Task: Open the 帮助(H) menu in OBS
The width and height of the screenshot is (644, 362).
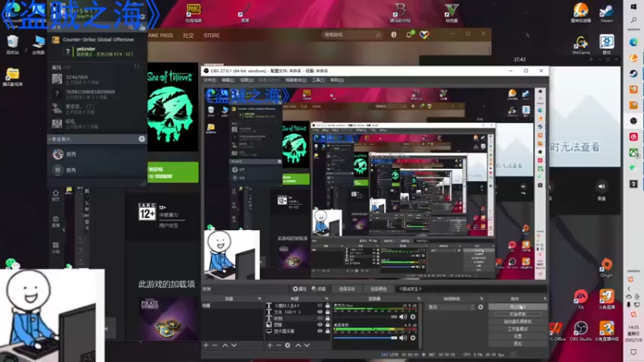Action: click(x=336, y=80)
